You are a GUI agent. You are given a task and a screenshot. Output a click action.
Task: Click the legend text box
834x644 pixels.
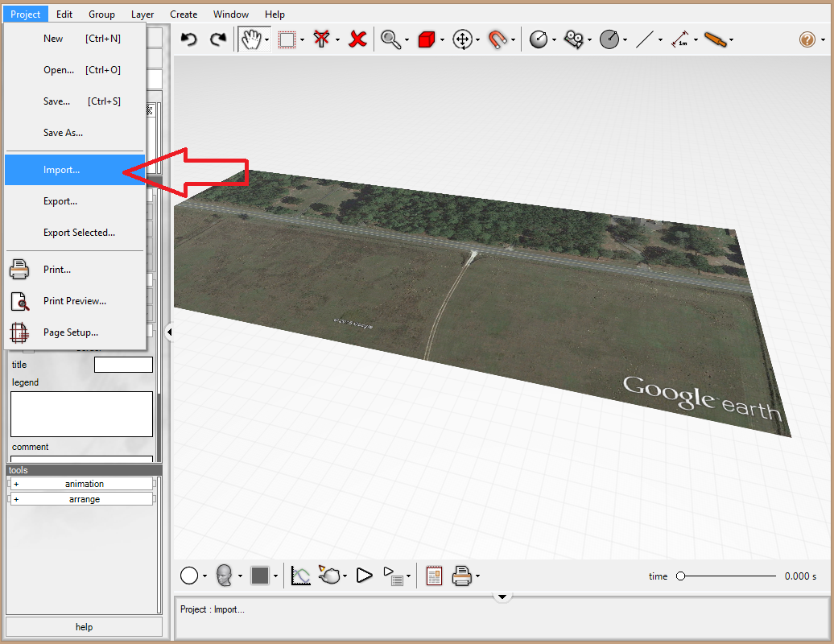pyautogui.click(x=82, y=415)
